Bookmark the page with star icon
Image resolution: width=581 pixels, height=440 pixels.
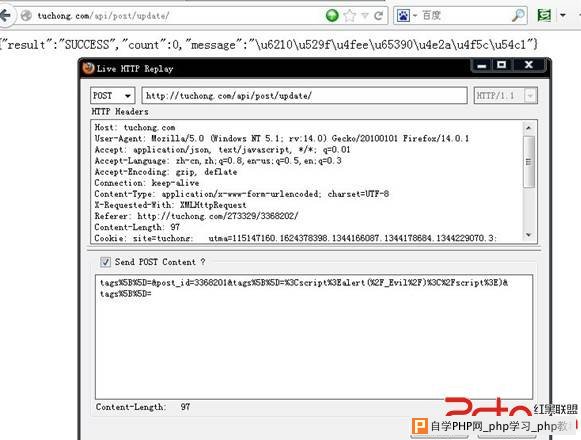point(349,16)
